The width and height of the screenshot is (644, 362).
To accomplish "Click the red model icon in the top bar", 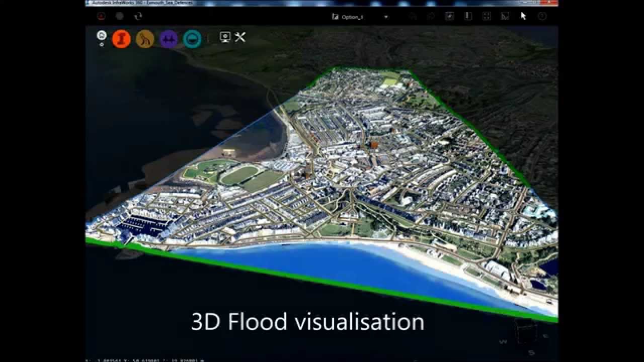I will [x=101, y=16].
